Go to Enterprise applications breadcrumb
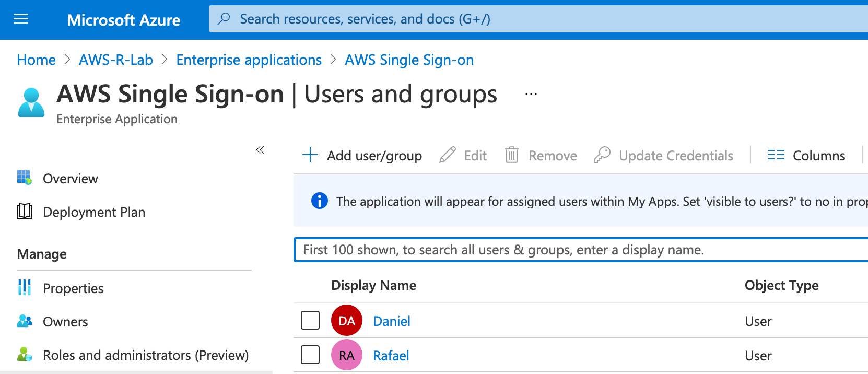 249,60
